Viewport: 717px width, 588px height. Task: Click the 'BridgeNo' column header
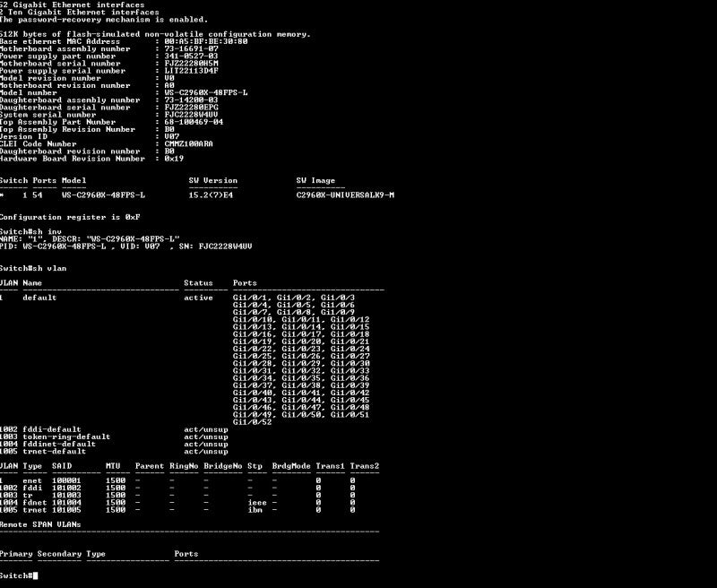click(222, 466)
